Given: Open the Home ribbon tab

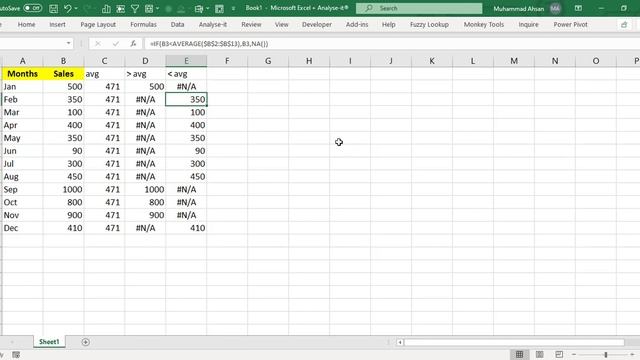Looking at the screenshot, I should (x=27, y=24).
